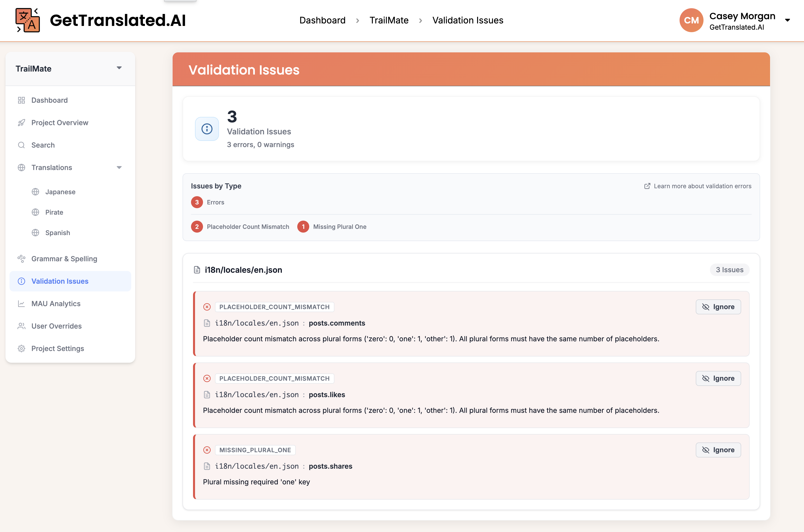This screenshot has width=804, height=532.
Task: Ignore the posts.shares missing plural issue
Action: (x=718, y=450)
